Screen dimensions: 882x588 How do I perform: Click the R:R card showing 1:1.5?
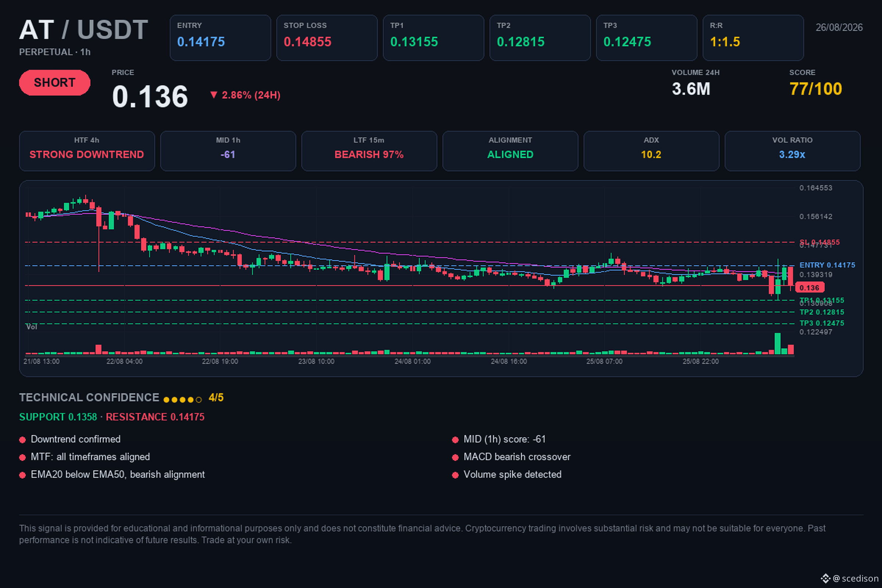(x=753, y=38)
